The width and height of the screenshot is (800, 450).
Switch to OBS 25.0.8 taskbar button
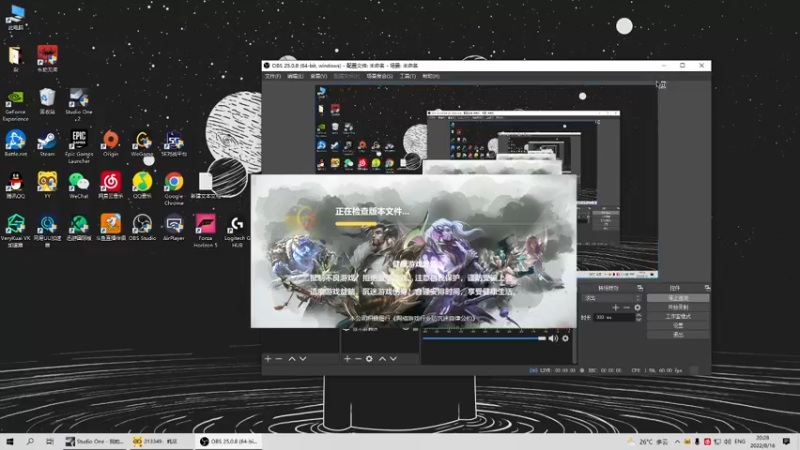pyautogui.click(x=229, y=441)
